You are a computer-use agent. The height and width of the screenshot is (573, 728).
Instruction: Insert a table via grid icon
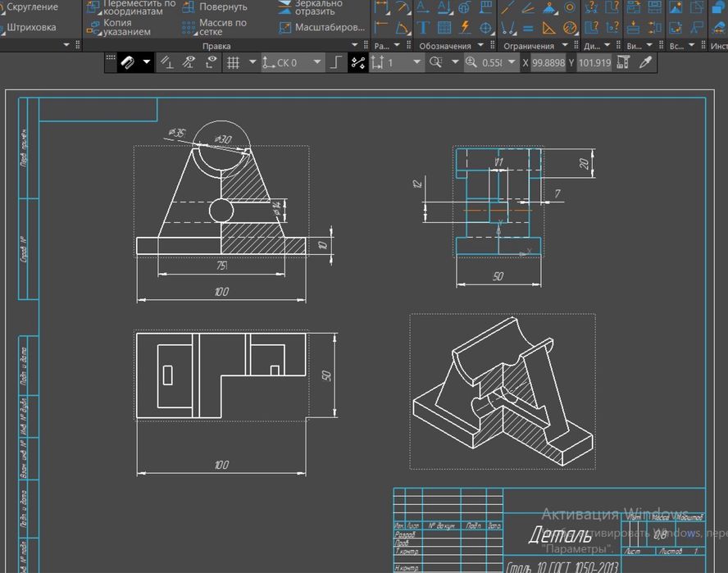pyautogui.click(x=444, y=28)
